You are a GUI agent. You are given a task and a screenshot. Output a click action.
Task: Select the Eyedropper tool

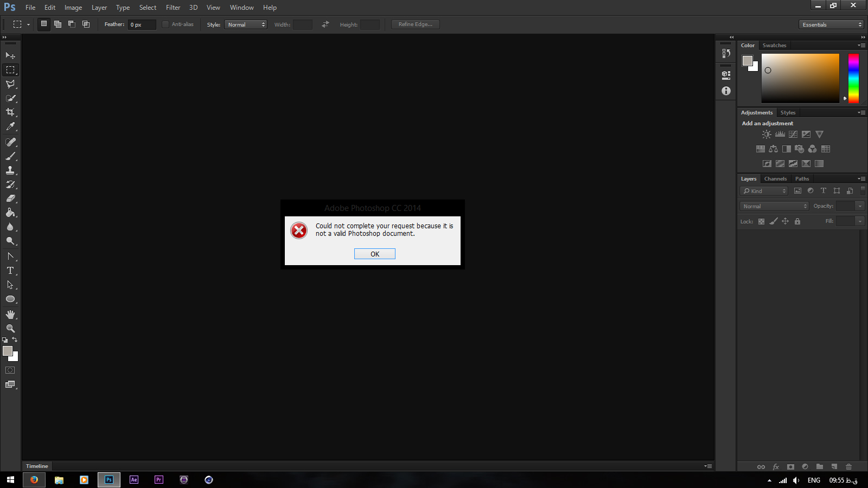click(10, 127)
